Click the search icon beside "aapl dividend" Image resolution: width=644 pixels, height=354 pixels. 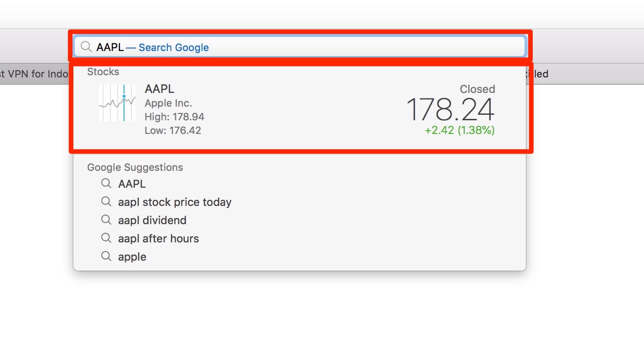(106, 220)
